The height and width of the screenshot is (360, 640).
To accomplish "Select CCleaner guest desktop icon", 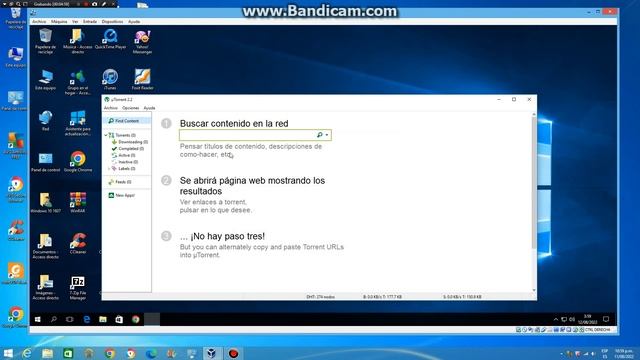I will point(78,243).
